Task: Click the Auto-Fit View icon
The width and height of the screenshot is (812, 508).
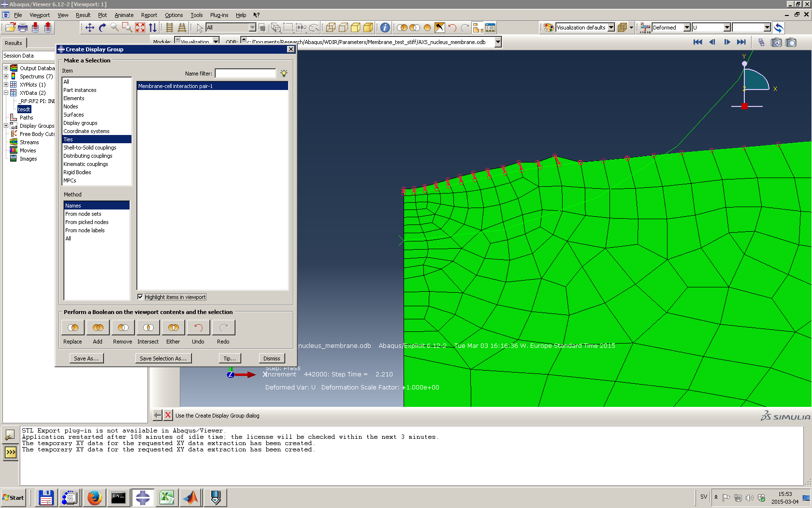Action: [140, 28]
